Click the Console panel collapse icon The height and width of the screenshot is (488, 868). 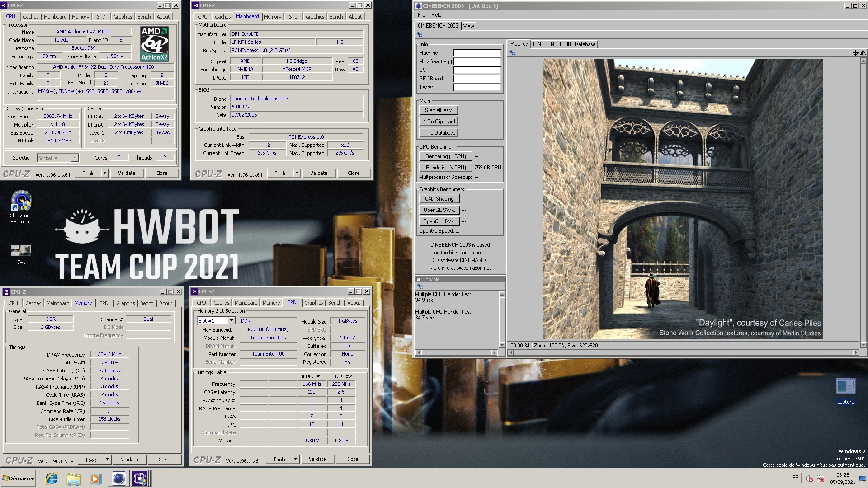point(418,279)
